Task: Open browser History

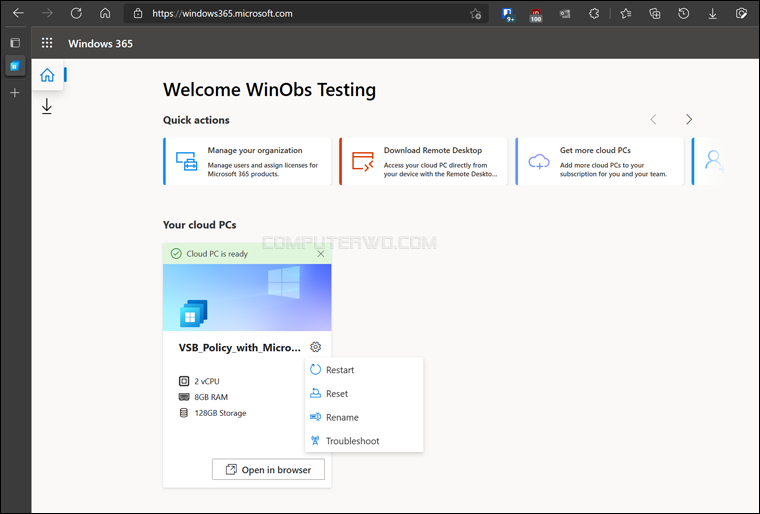Action: 683,14
